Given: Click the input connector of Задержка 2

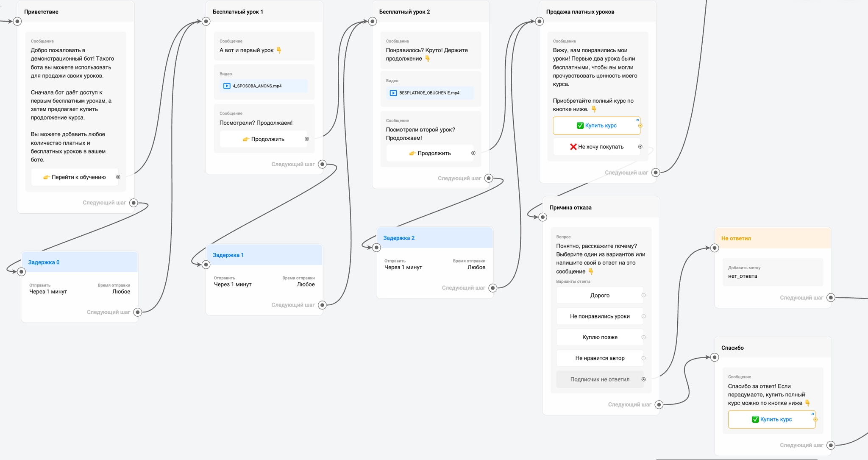Looking at the screenshot, I should pyautogui.click(x=376, y=248).
